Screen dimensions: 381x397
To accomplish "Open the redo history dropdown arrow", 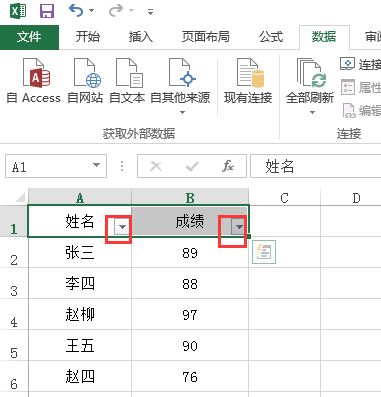I will click(131, 11).
